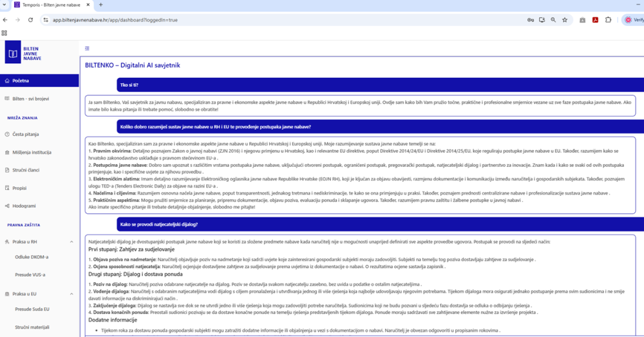Open the Odluke DKOM-a link

click(32, 256)
